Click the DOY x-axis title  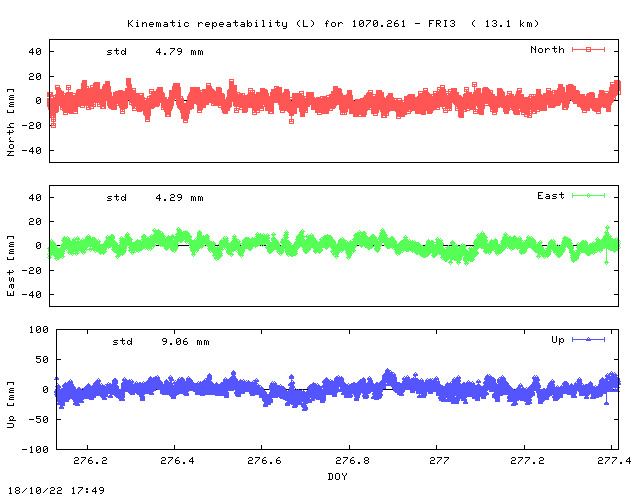point(338,476)
